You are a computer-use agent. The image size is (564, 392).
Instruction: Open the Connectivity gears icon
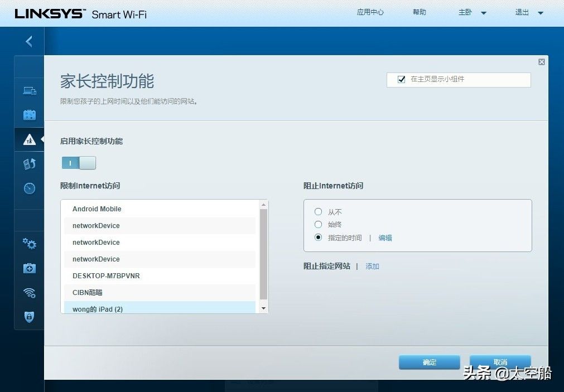30,244
